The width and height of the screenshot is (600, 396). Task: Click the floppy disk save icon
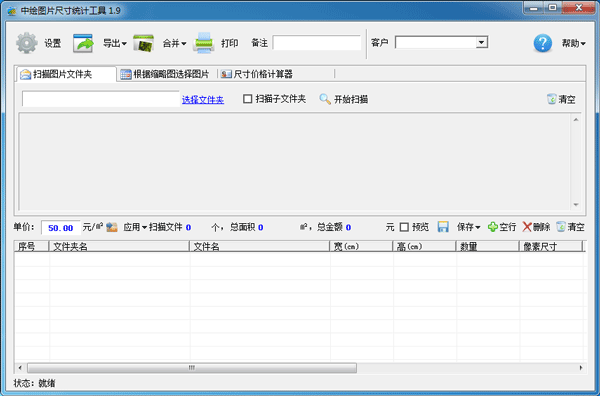[443, 227]
